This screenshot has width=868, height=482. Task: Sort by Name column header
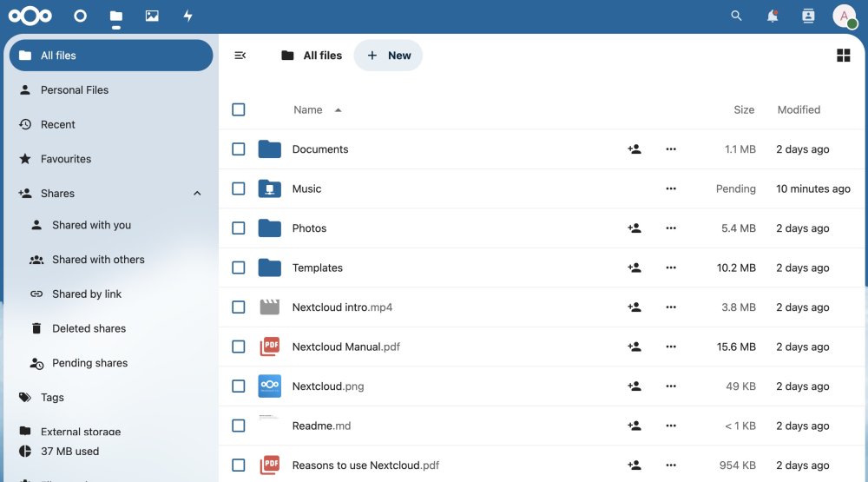pos(308,109)
